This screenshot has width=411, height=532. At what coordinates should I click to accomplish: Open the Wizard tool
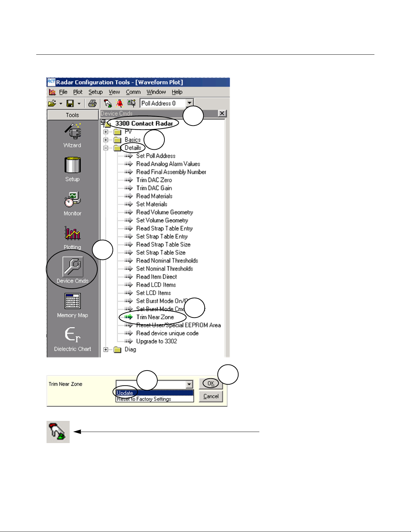point(72,135)
